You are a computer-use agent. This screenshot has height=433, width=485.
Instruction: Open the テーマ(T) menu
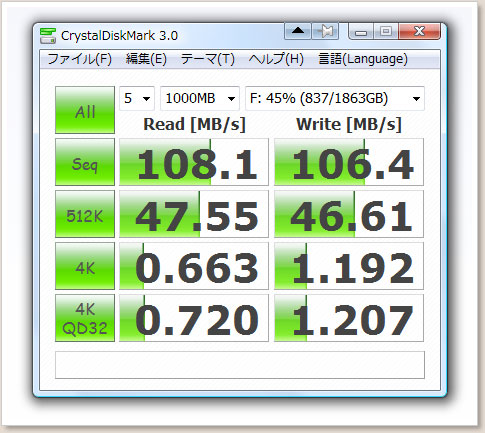click(x=208, y=59)
